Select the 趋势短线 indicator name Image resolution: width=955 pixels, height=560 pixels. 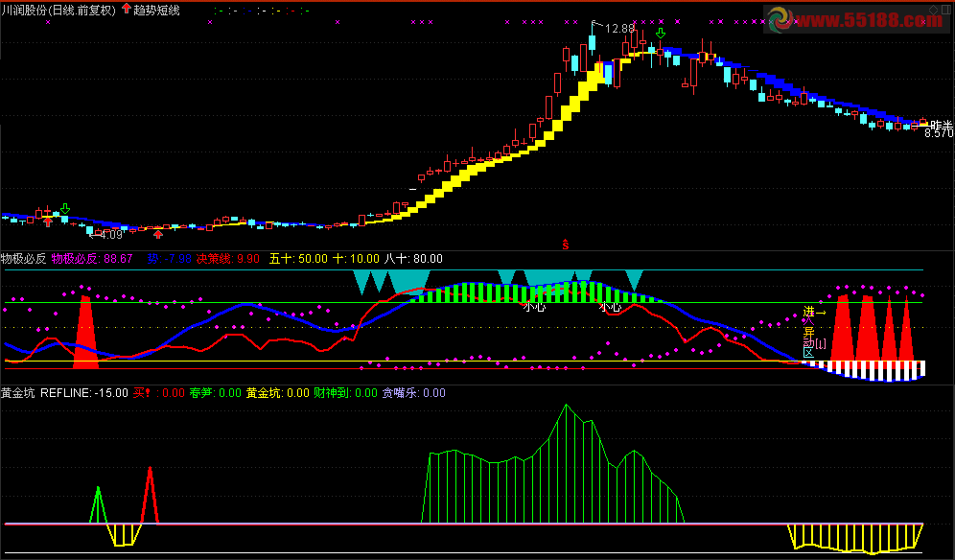coord(156,10)
